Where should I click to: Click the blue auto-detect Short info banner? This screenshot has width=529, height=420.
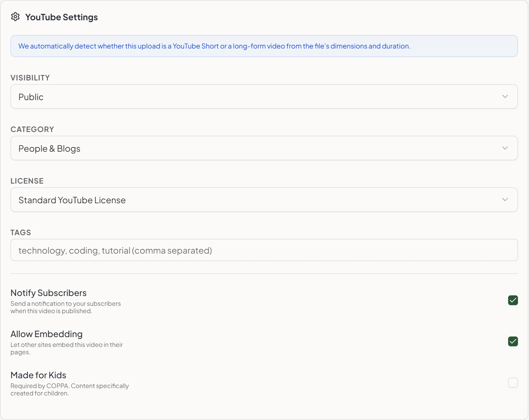pyautogui.click(x=264, y=46)
